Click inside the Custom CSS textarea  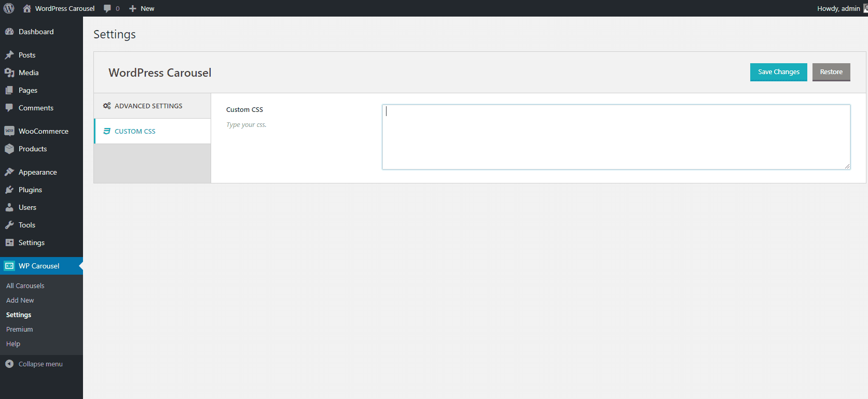[x=616, y=137]
